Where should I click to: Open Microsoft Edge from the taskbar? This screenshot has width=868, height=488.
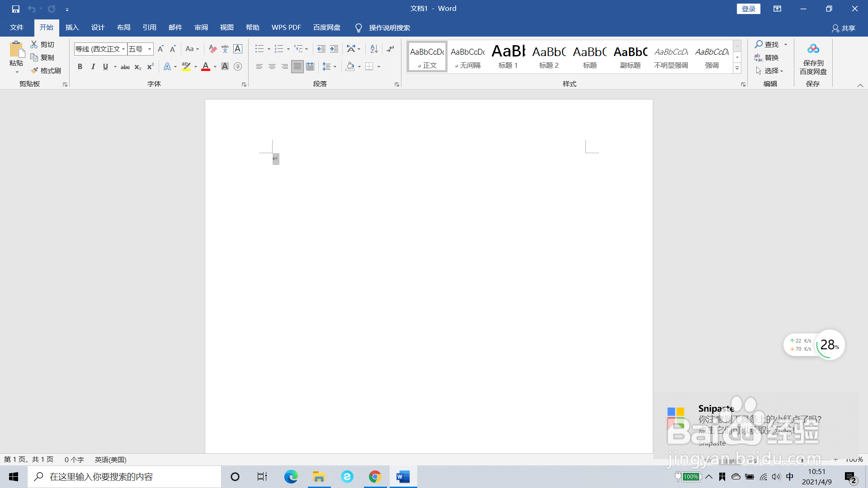[291, 477]
